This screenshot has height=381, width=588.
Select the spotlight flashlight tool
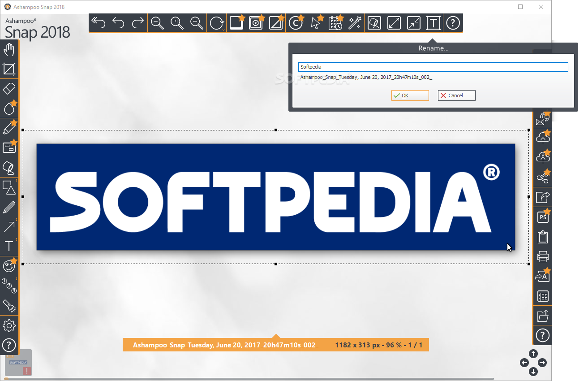(x=9, y=306)
